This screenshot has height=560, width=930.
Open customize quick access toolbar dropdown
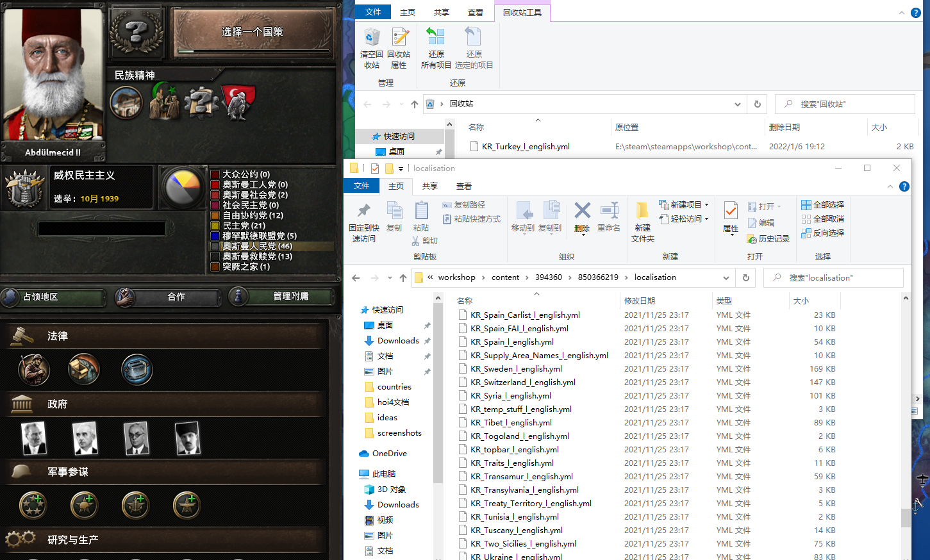[x=401, y=169]
